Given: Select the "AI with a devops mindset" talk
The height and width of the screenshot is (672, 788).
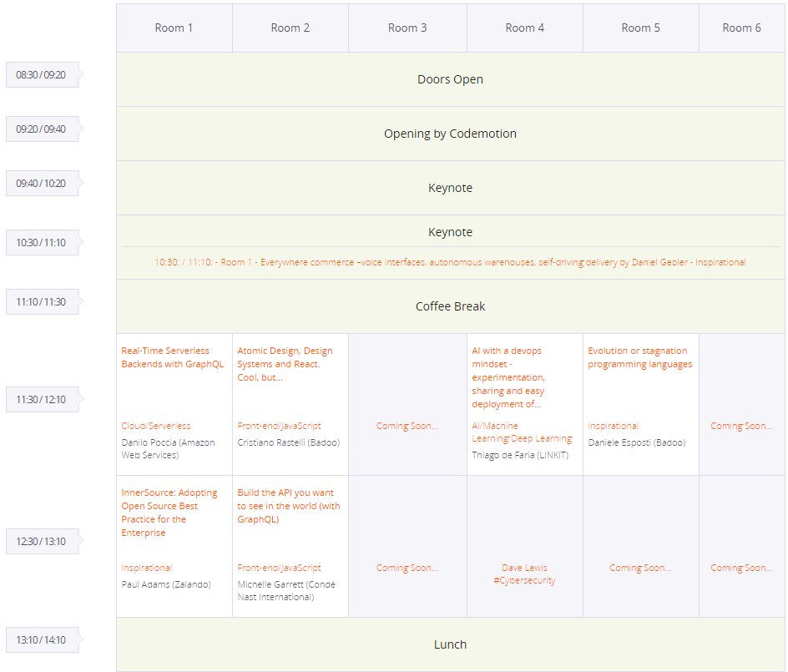Looking at the screenshot, I should click(x=522, y=376).
